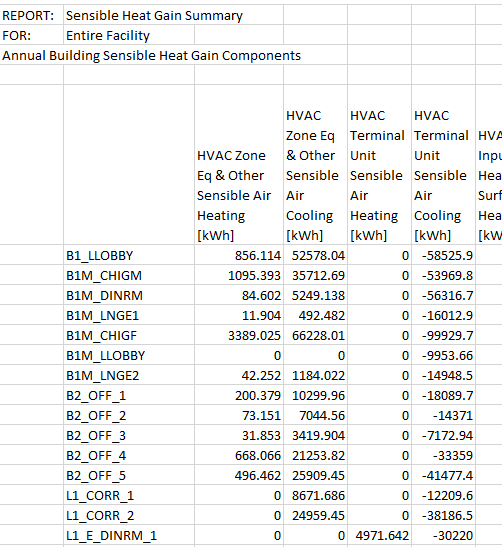
Task: Click the -99929.7 cell
Action: (x=443, y=336)
